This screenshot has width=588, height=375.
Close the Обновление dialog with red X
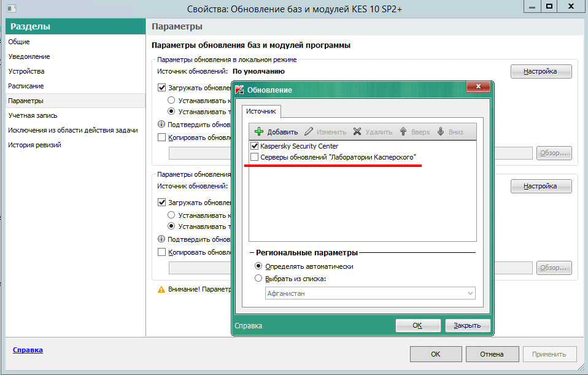click(x=478, y=88)
